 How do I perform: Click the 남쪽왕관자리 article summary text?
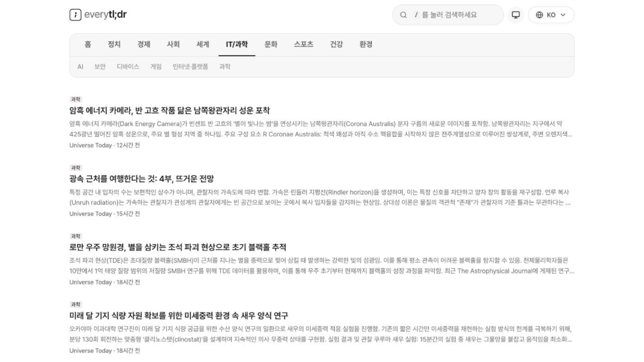tap(321, 129)
